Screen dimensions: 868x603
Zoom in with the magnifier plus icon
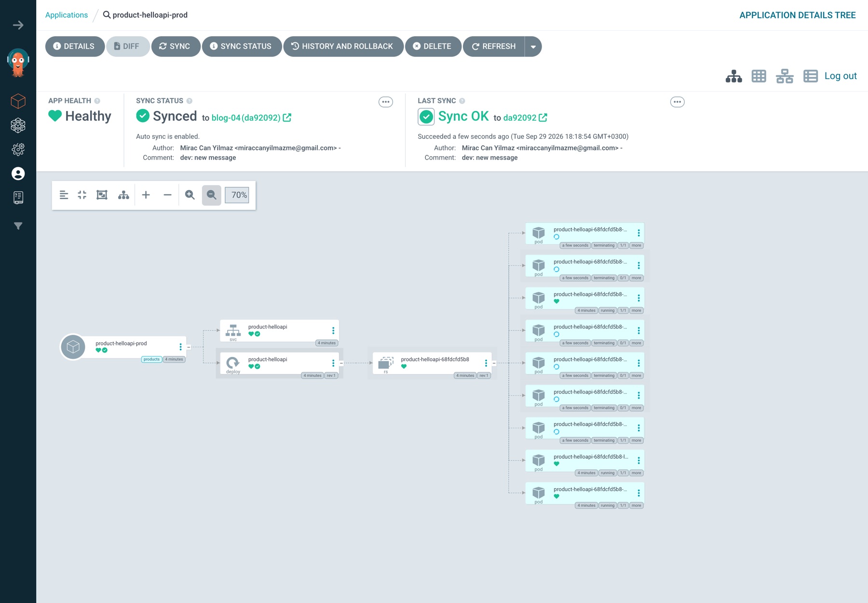coord(190,195)
